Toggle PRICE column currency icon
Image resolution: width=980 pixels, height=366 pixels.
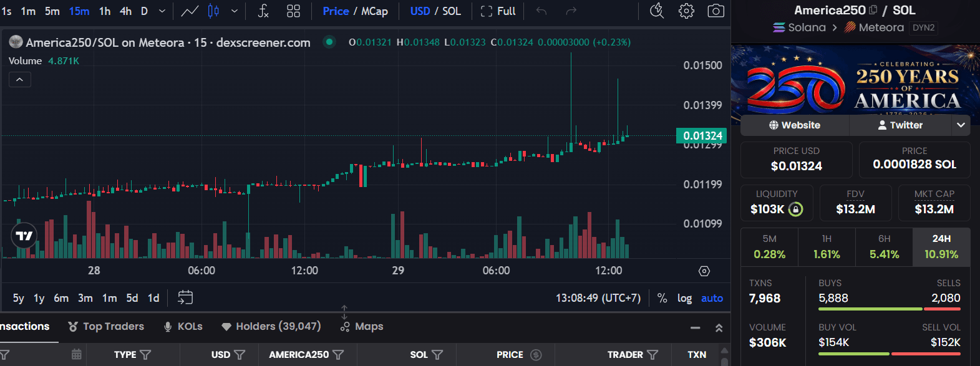pyautogui.click(x=536, y=355)
